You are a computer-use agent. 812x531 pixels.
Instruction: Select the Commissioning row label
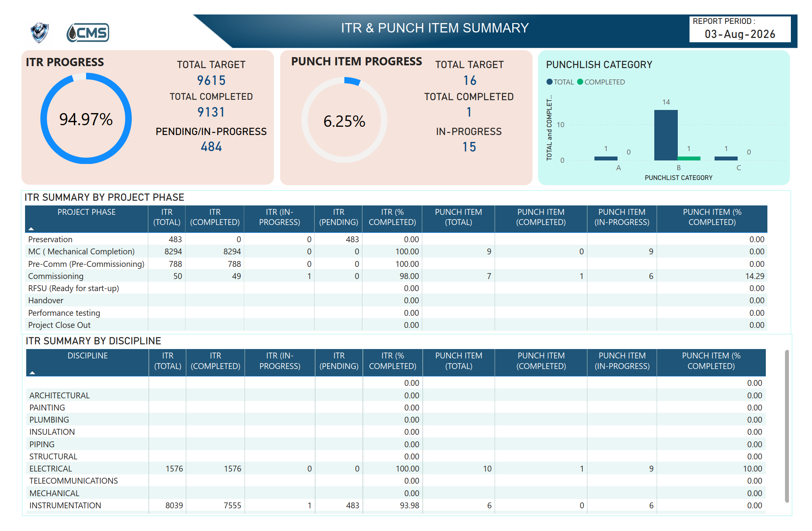(x=56, y=276)
